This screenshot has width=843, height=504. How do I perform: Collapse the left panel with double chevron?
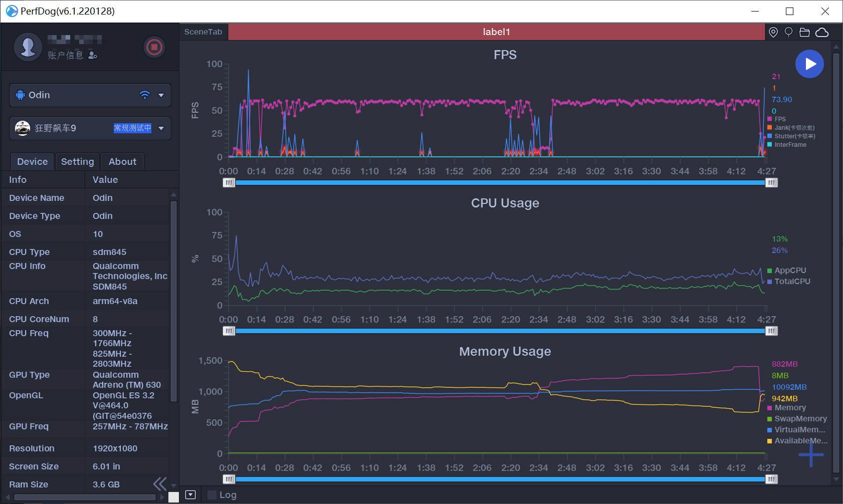(x=160, y=484)
